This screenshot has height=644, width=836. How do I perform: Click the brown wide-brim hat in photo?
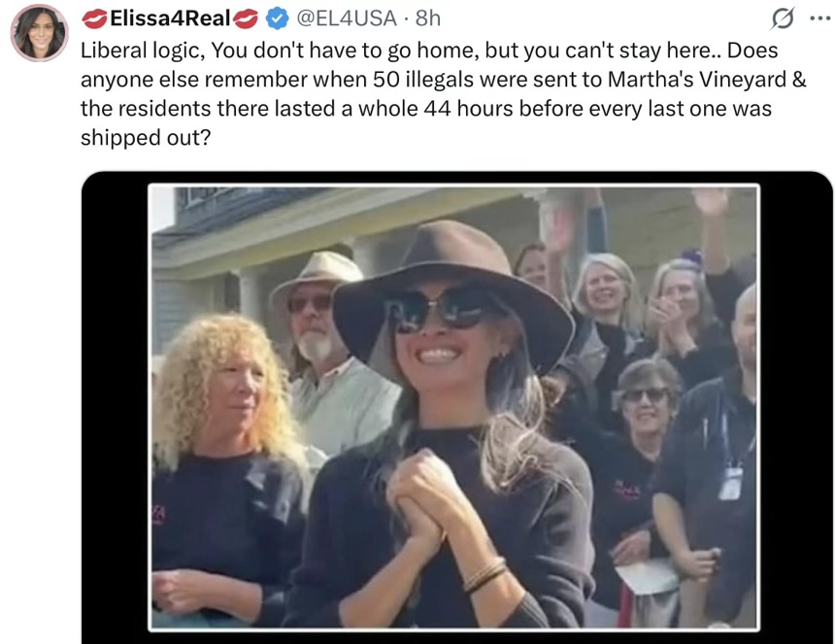coord(453,288)
